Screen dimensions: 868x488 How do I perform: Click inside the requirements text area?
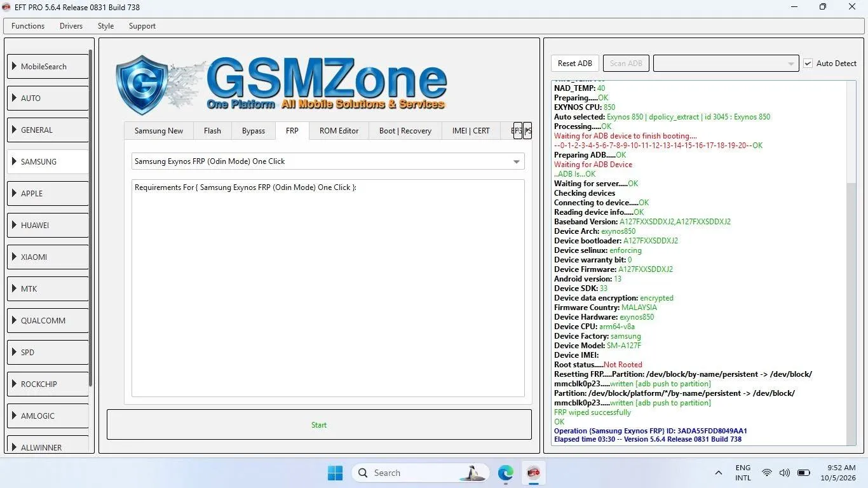click(x=328, y=288)
